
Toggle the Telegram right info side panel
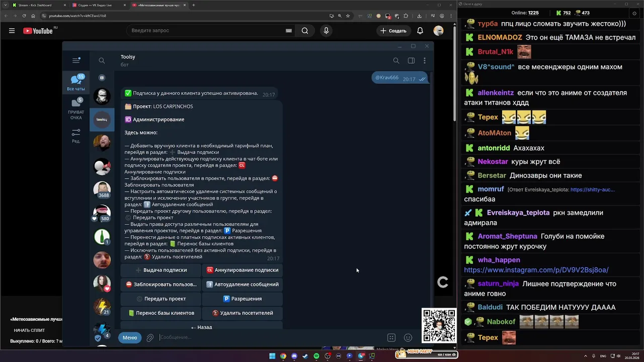click(x=411, y=60)
